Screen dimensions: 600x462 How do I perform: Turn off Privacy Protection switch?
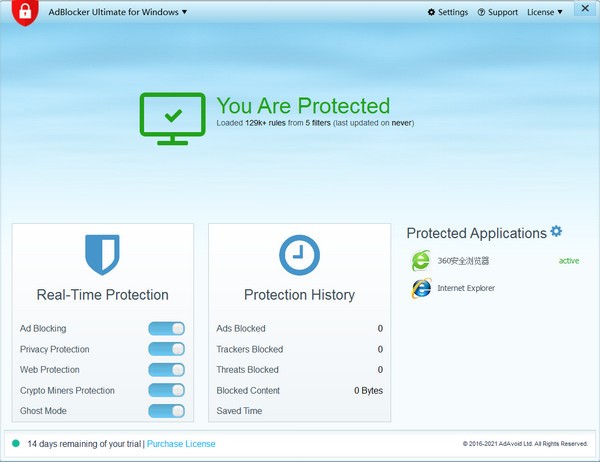coord(166,349)
